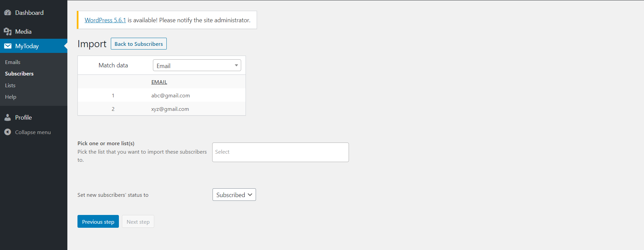Click the Dashboard gauge icon
The height and width of the screenshot is (250, 644).
click(x=8, y=13)
